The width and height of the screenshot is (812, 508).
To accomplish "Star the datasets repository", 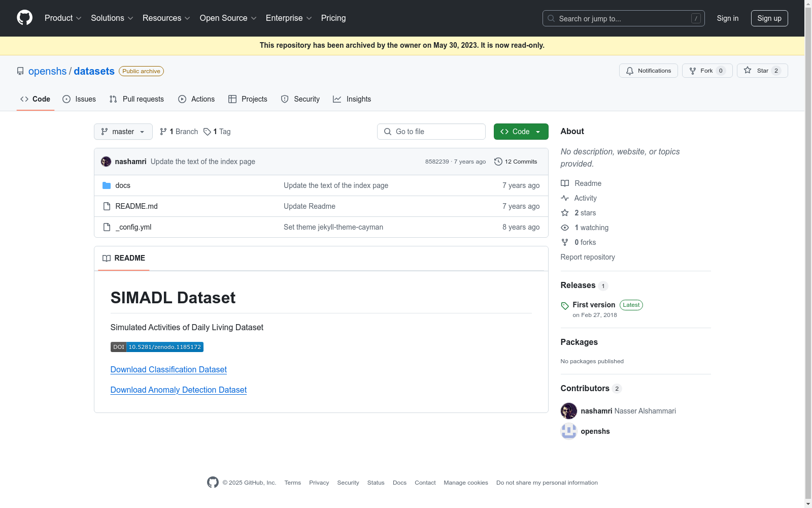I will pyautogui.click(x=762, y=71).
